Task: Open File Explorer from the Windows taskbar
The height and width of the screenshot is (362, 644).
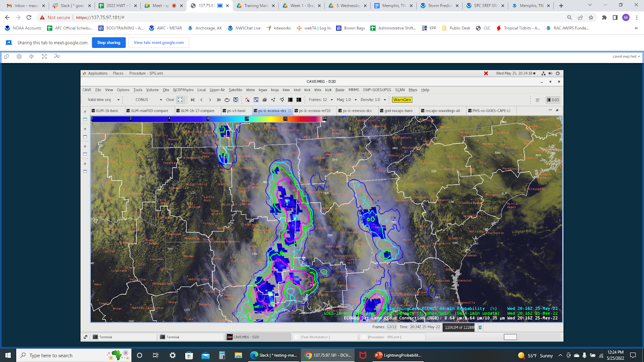Action: (x=238, y=355)
